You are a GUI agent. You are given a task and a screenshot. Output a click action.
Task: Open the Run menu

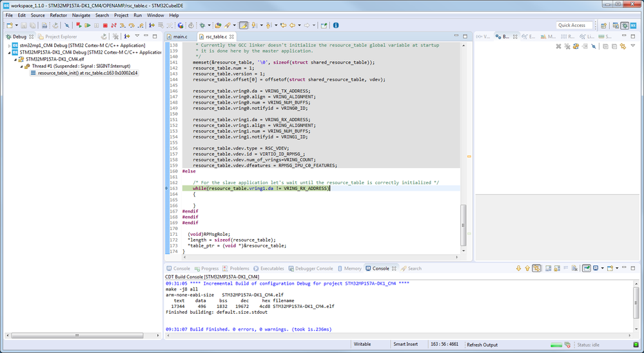137,15
